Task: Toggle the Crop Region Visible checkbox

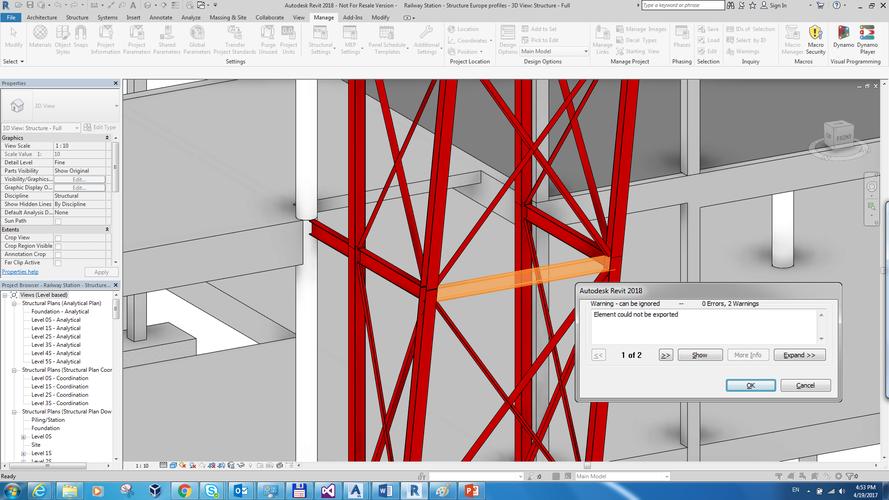Action: tap(58, 246)
